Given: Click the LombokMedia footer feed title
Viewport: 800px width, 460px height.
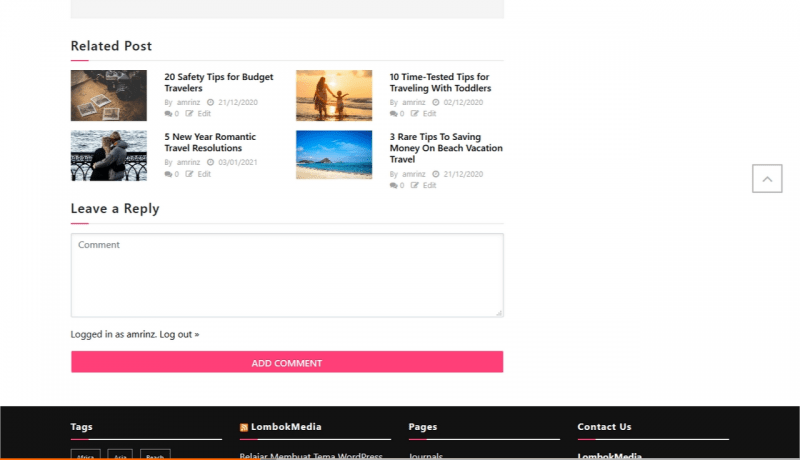Looking at the screenshot, I should pyautogui.click(x=286, y=427).
